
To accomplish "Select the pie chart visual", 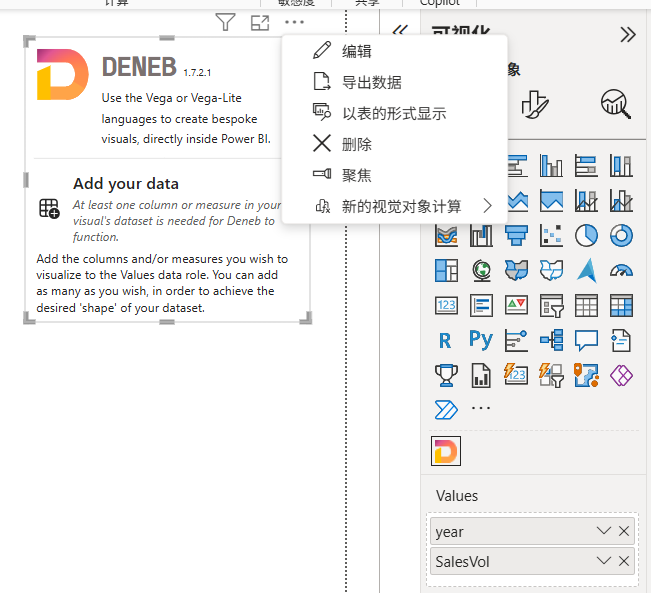I will 586,235.
